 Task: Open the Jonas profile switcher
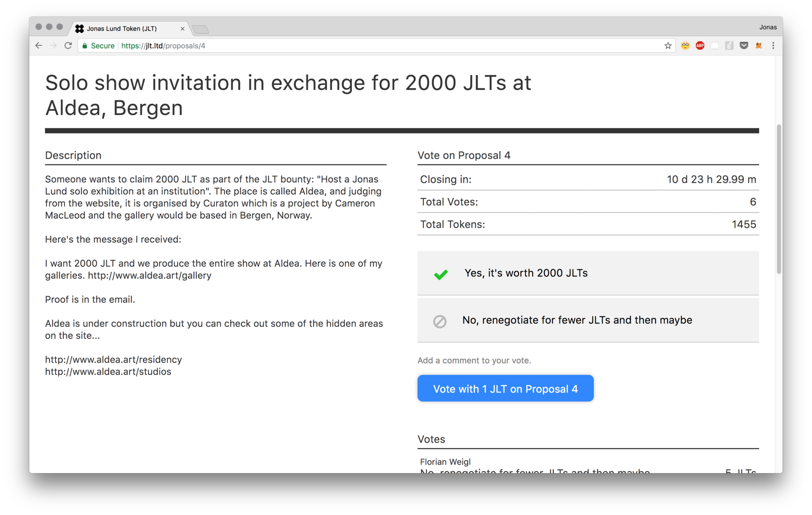(x=768, y=27)
